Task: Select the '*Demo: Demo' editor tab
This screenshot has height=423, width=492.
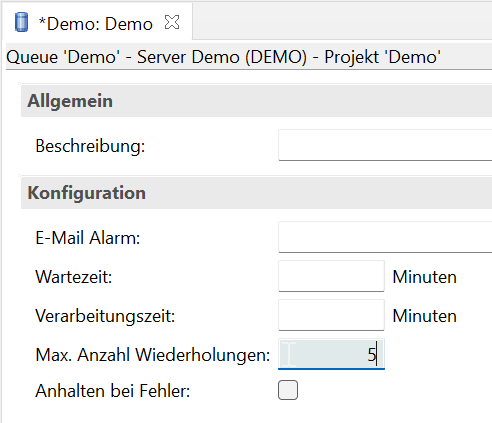Action: (x=97, y=23)
